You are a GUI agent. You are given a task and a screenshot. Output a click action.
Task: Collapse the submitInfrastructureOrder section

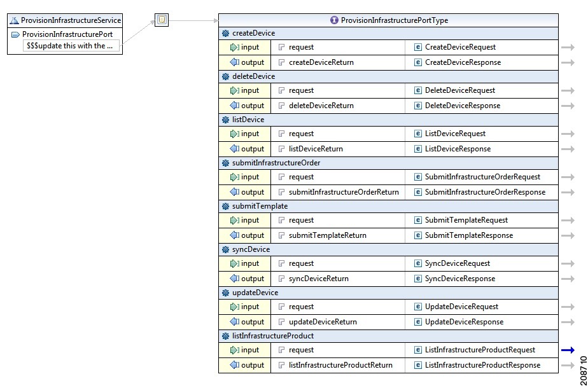[223, 162]
